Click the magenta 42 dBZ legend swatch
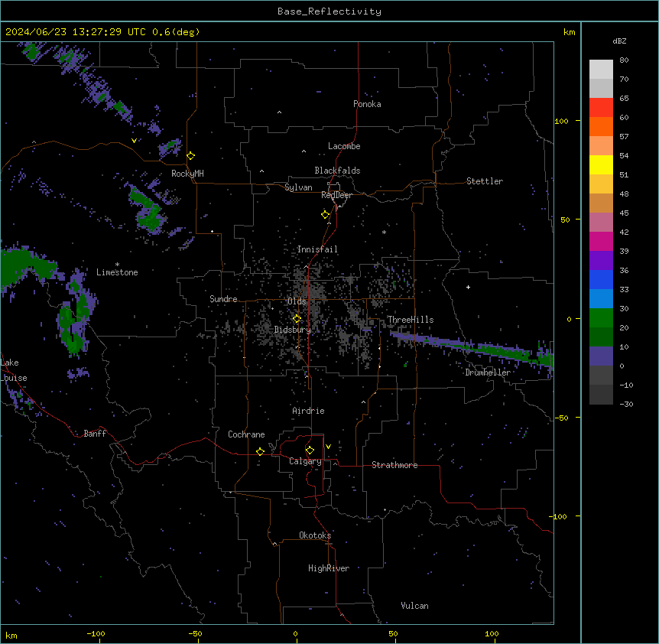659x644 pixels. coord(601,241)
